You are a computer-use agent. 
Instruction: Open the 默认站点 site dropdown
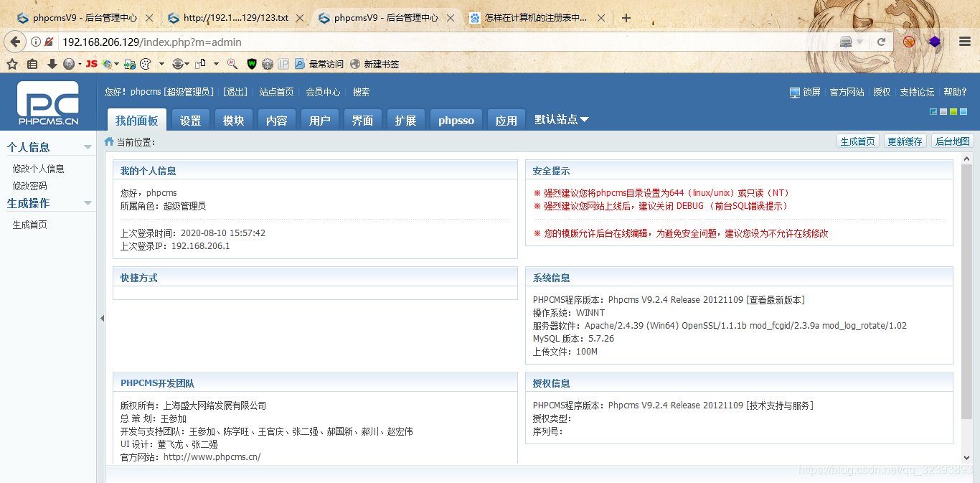(x=562, y=120)
